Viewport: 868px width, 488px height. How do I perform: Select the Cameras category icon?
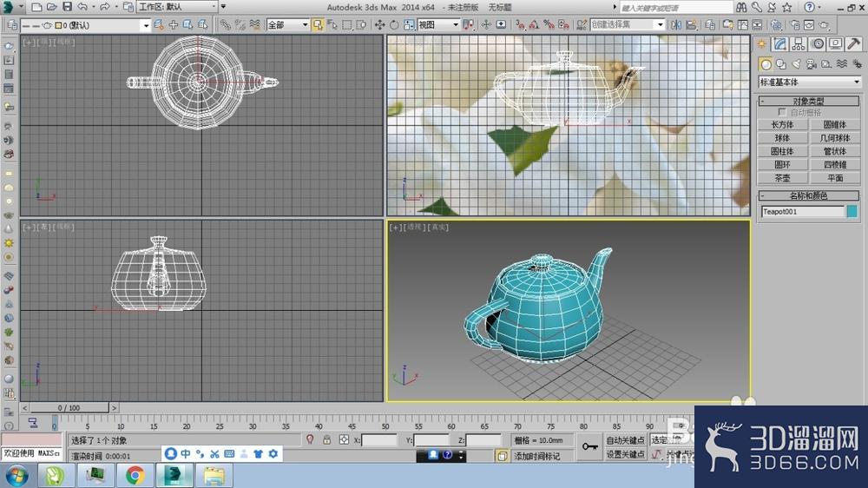pos(811,64)
